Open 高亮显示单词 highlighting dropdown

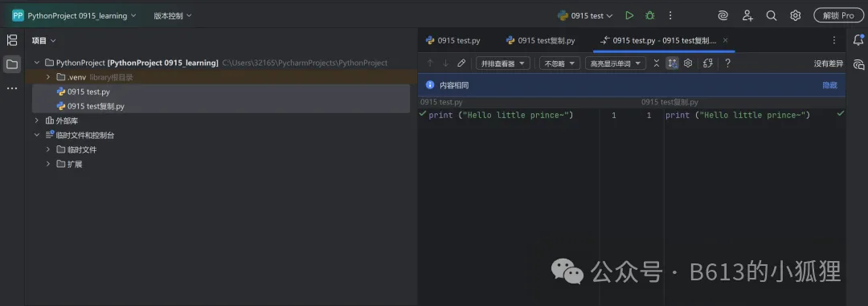click(x=616, y=63)
